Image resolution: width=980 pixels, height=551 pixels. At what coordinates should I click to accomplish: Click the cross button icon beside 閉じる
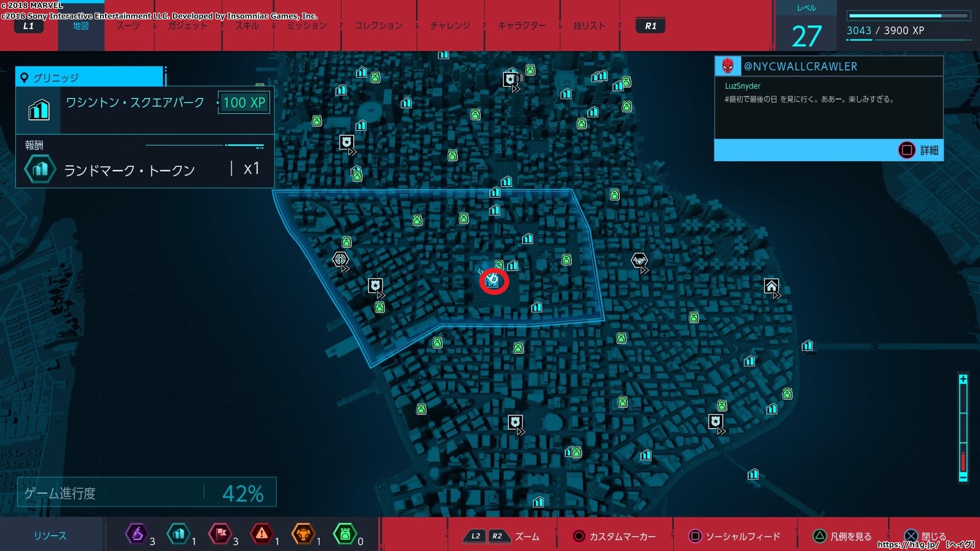[911, 536]
